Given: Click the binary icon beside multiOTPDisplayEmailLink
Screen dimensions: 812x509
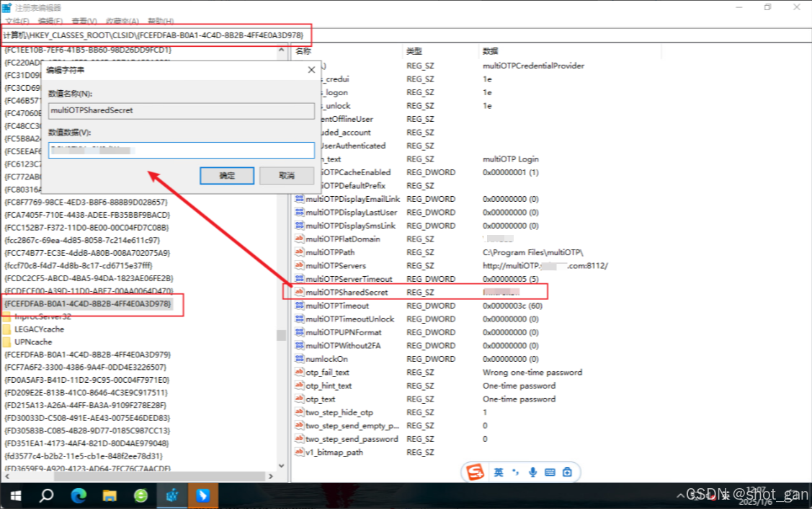Looking at the screenshot, I should [x=299, y=199].
